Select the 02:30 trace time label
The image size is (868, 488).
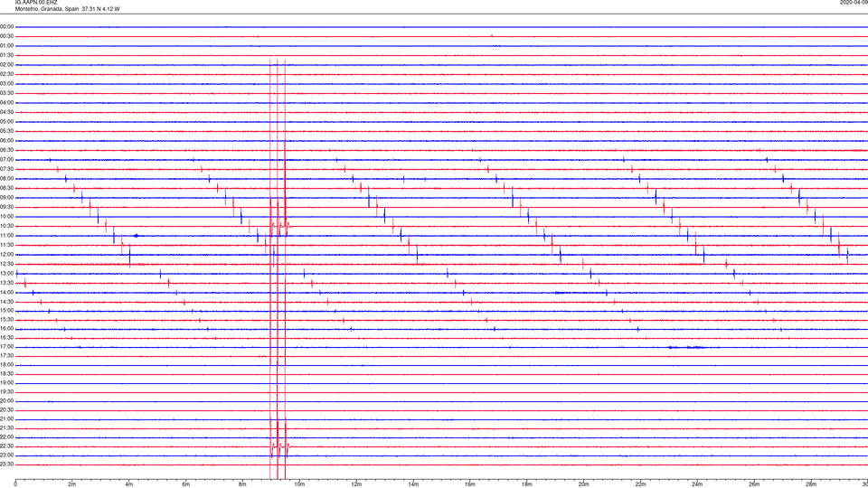[7, 74]
